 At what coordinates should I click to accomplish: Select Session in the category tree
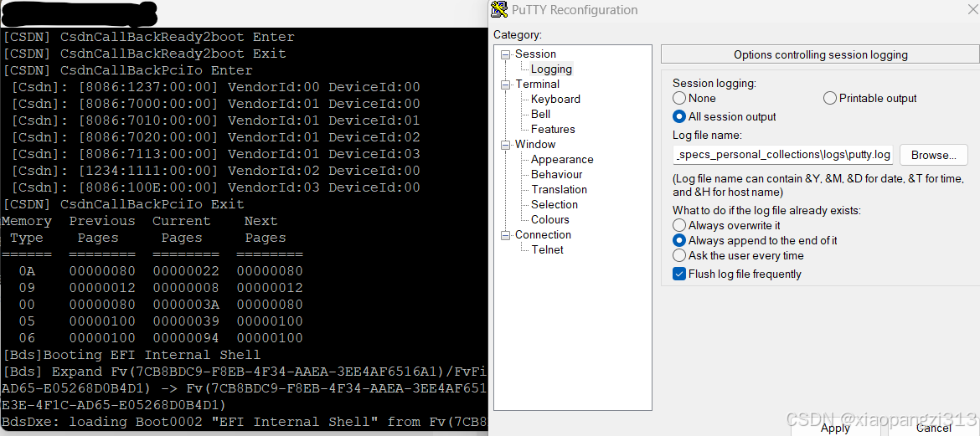click(x=535, y=54)
